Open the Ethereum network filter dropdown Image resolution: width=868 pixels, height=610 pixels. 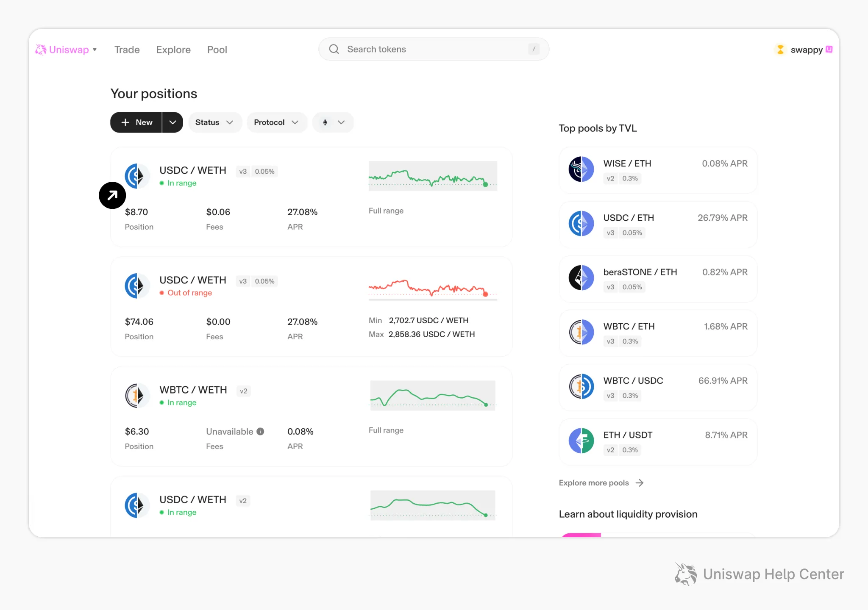[x=333, y=122]
